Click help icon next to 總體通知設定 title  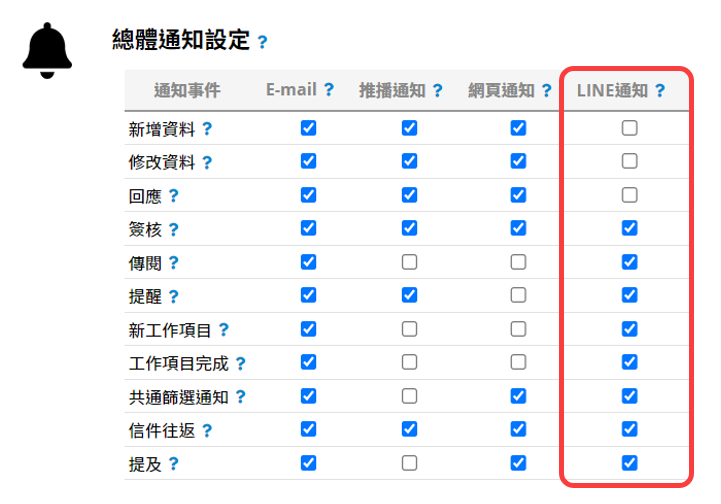(x=262, y=42)
